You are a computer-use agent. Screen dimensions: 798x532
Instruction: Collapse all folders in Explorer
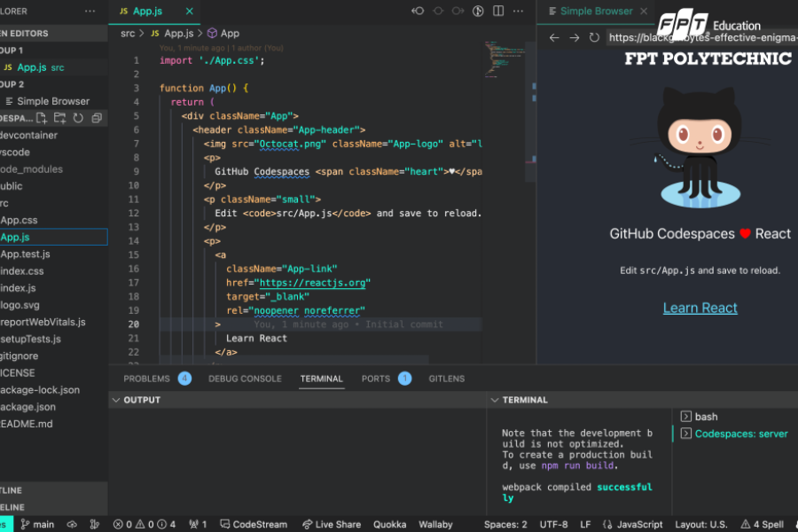click(x=97, y=118)
